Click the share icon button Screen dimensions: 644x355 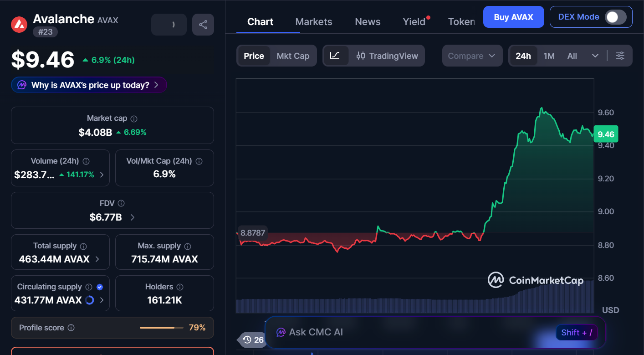203,25
